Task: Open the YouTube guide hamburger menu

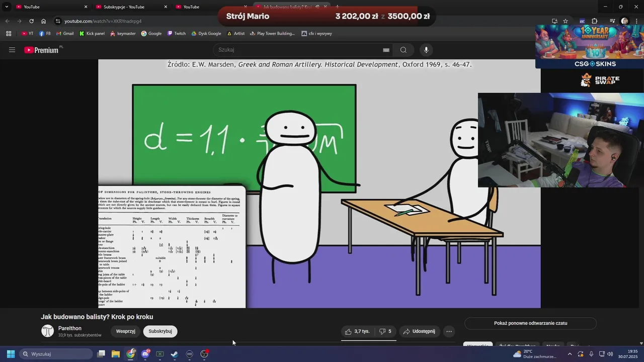Action: pyautogui.click(x=12, y=50)
